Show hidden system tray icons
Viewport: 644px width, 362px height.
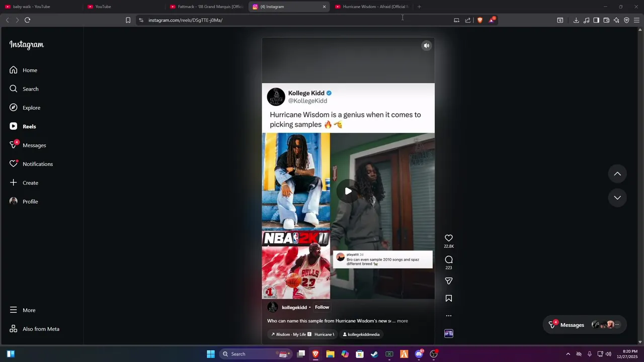[x=568, y=354]
